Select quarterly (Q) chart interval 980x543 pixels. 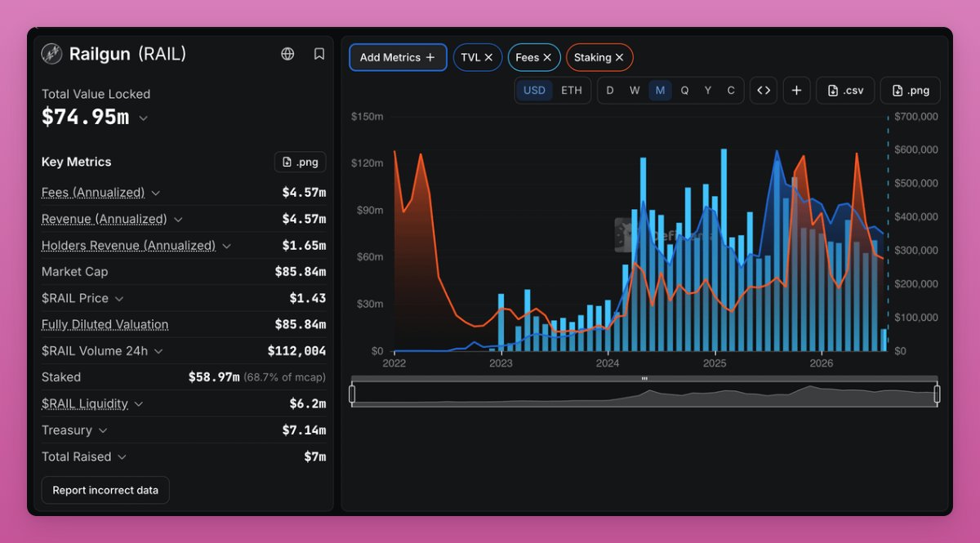684,91
